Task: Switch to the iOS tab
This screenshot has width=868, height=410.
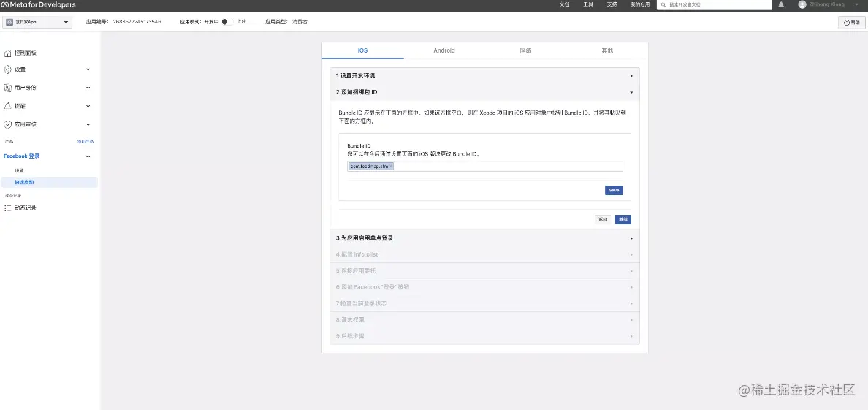Action: pyautogui.click(x=362, y=50)
